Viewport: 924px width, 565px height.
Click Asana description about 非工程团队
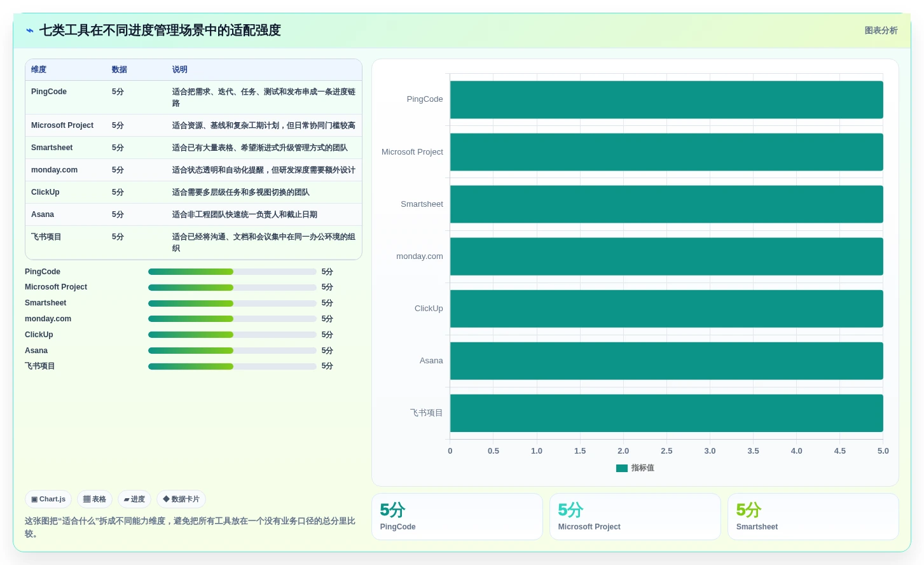pyautogui.click(x=245, y=214)
